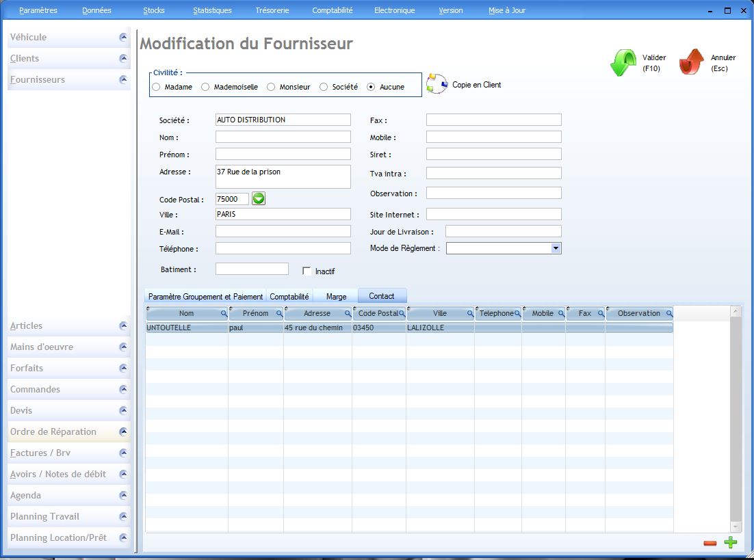Click the green Valider arrow icon
This screenshot has width=754, height=560.
click(x=623, y=62)
